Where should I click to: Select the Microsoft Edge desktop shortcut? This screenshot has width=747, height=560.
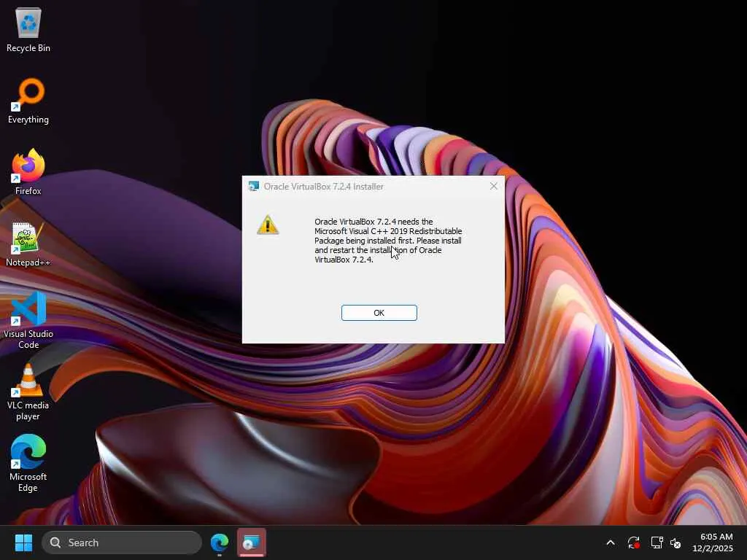[28, 463]
